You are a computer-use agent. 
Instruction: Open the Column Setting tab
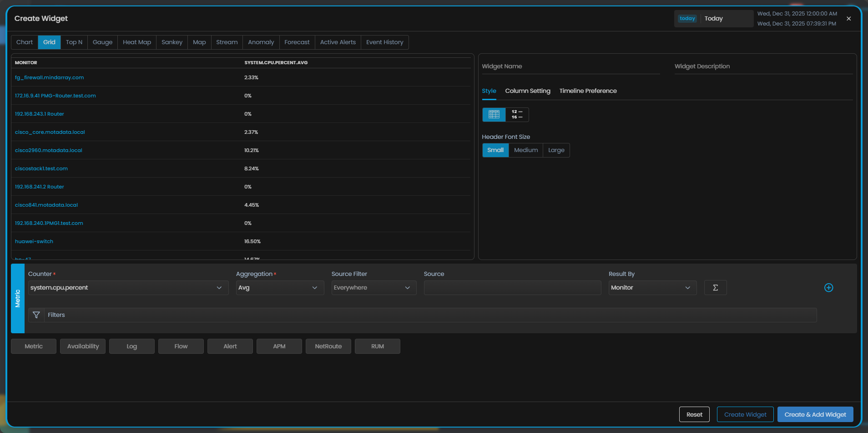527,91
